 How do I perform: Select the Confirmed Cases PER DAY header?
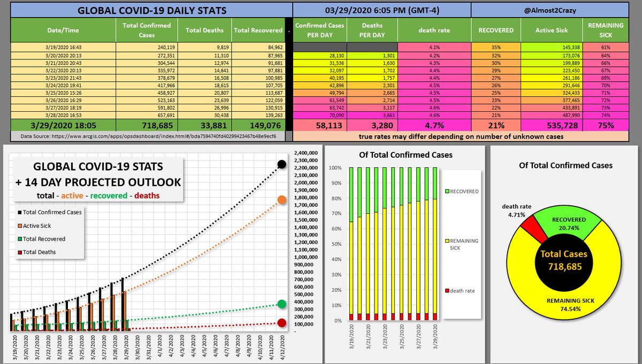[320, 30]
